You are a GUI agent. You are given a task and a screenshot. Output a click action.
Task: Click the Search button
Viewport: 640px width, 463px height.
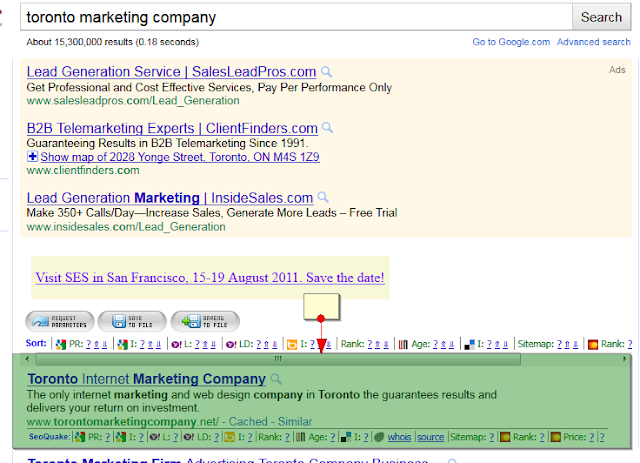(x=601, y=17)
